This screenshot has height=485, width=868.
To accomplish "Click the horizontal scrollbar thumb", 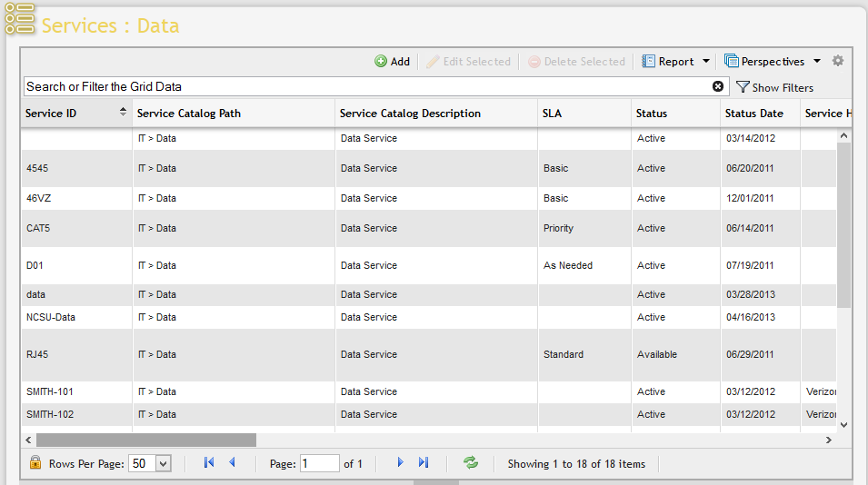I will coord(146,440).
